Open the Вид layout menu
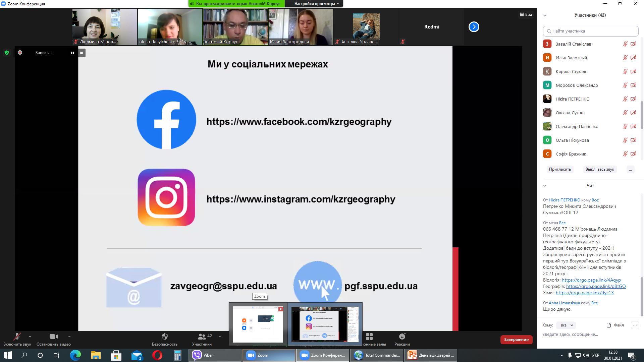Screen dimensions: 644x362 [526, 14]
